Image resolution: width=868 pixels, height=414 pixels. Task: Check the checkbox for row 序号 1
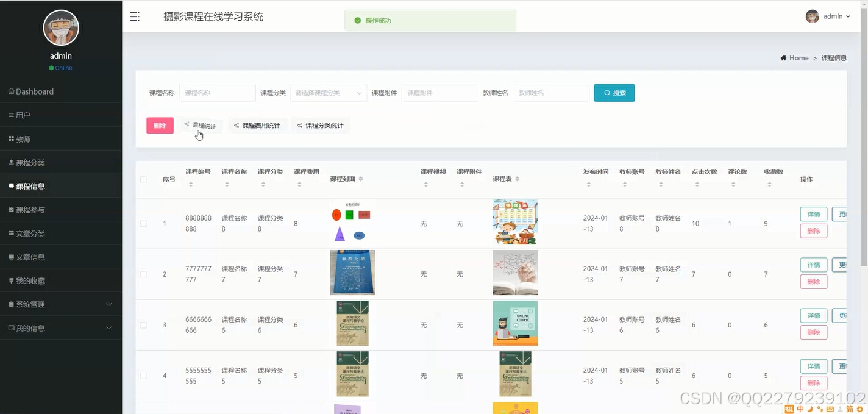[143, 223]
